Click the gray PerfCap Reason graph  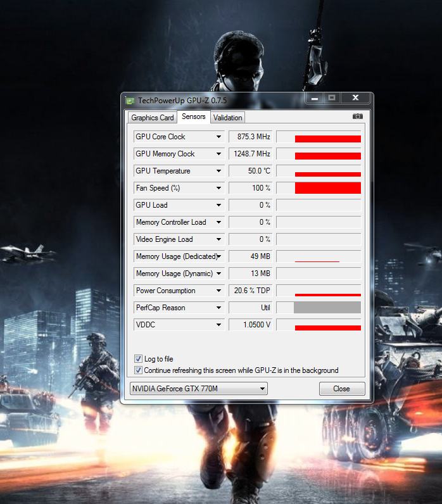click(319, 308)
